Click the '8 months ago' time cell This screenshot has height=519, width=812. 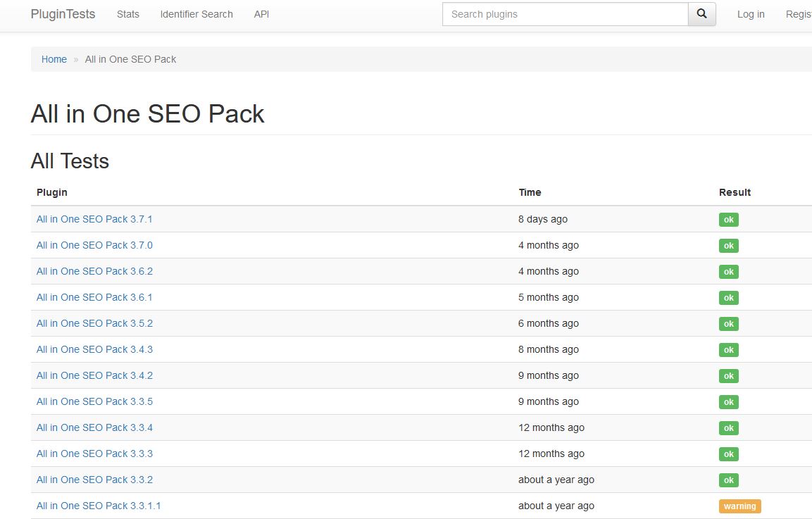pos(549,349)
